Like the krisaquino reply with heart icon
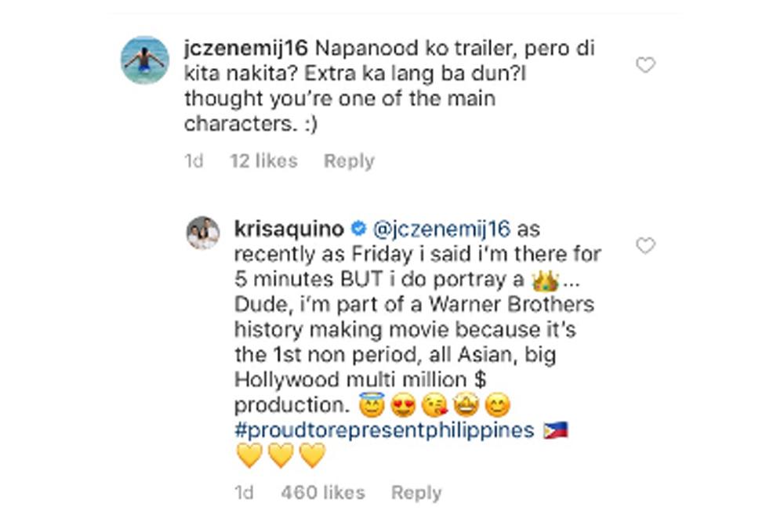The image size is (784, 532). tap(645, 247)
